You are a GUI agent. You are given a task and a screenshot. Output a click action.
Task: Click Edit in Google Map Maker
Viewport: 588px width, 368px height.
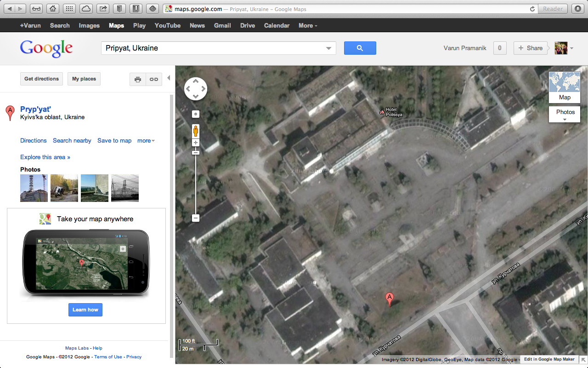[x=549, y=359]
